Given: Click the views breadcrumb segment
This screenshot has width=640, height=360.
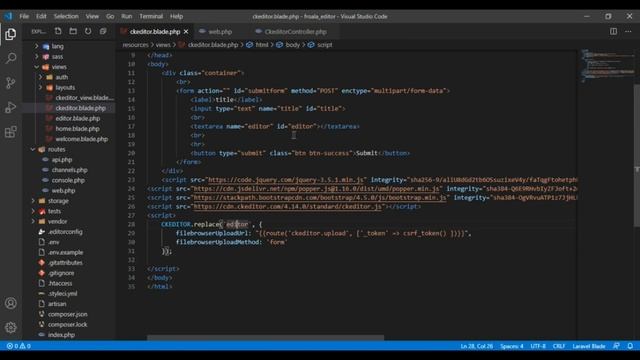Looking at the screenshot, I should coord(163,45).
